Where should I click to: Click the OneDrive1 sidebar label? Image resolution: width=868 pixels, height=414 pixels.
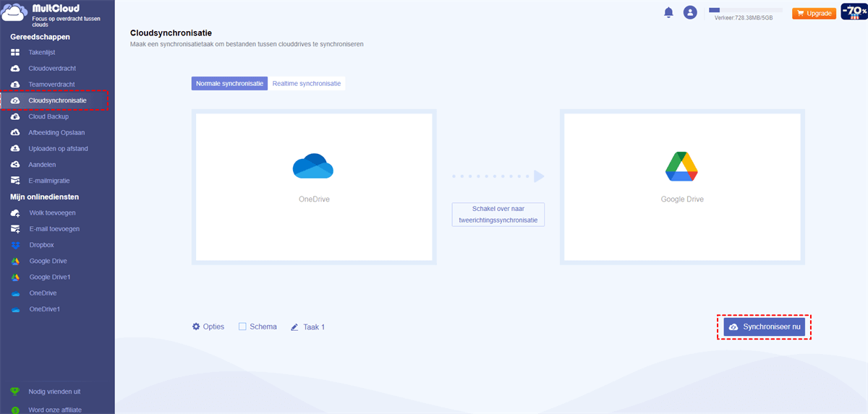pyautogui.click(x=45, y=309)
